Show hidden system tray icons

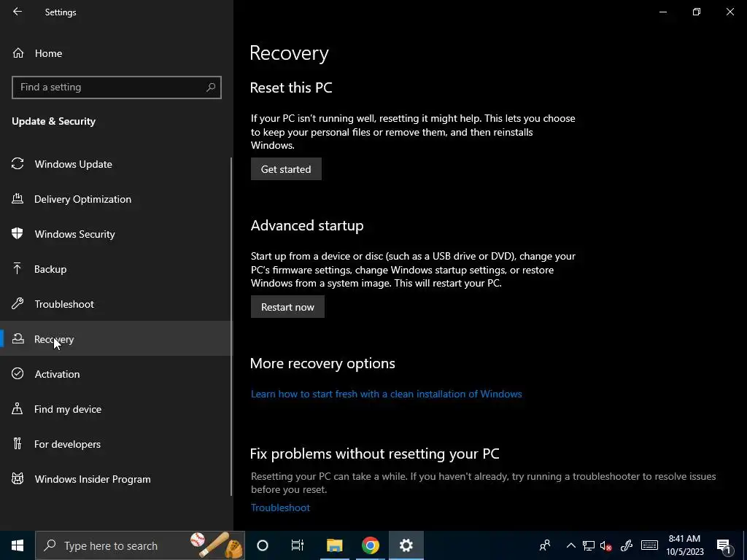[x=570, y=545]
